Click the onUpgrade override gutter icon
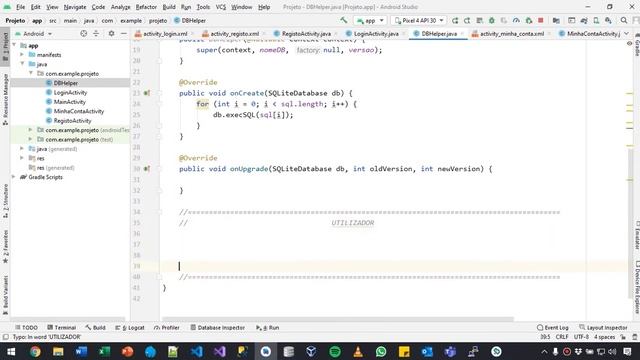Image resolution: width=640 pixels, height=360 pixels. (147, 169)
